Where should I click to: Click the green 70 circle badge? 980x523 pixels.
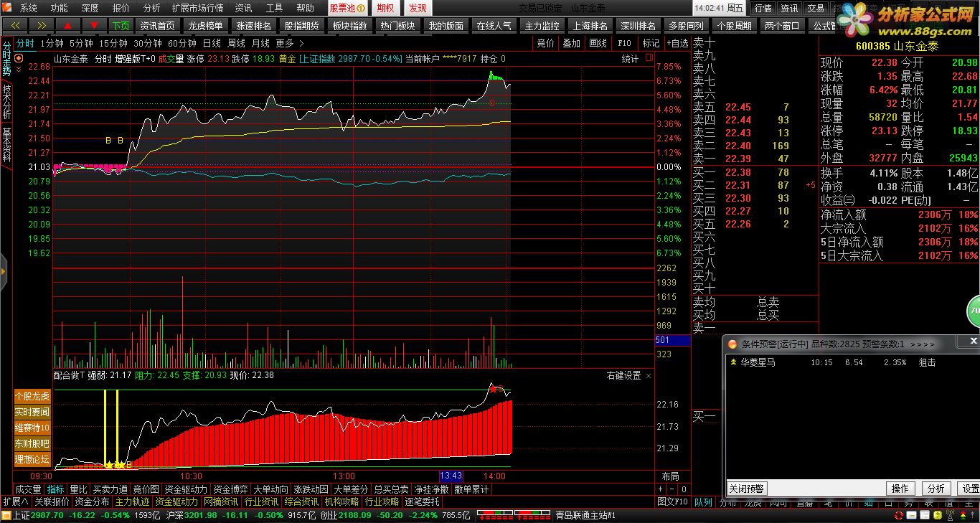pos(974,311)
